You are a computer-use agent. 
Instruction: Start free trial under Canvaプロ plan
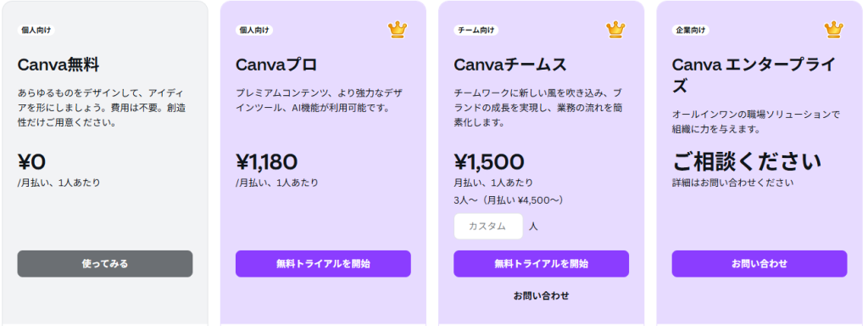(x=323, y=264)
